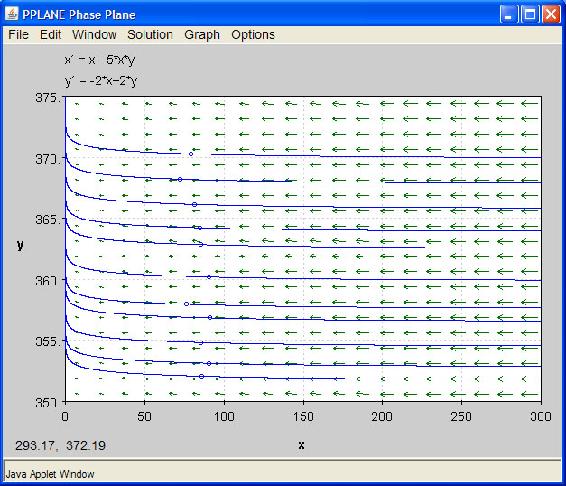Click the x axis label below plot
The image size is (566, 486).
(x=301, y=445)
